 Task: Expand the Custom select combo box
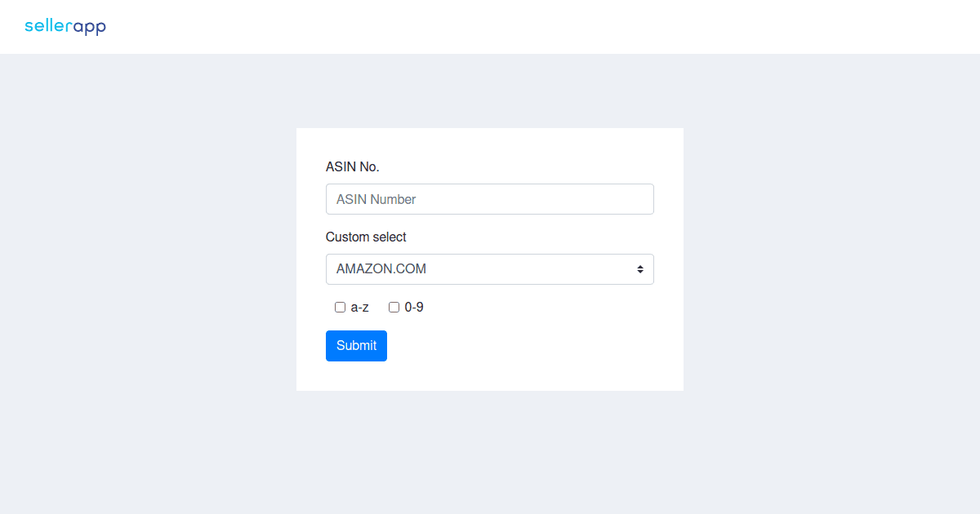pos(490,269)
